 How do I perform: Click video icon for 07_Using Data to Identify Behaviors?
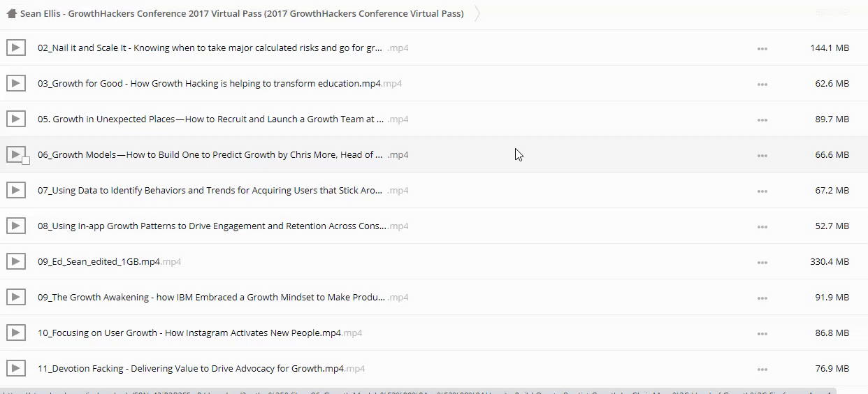pyautogui.click(x=16, y=191)
